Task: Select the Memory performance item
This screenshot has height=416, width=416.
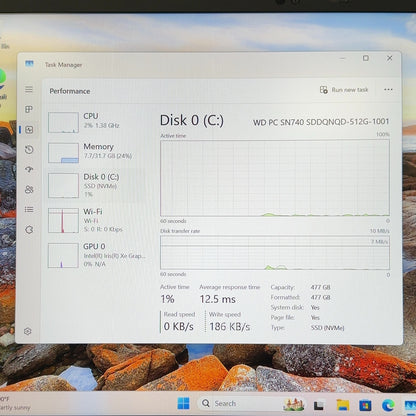Action: pos(97,152)
